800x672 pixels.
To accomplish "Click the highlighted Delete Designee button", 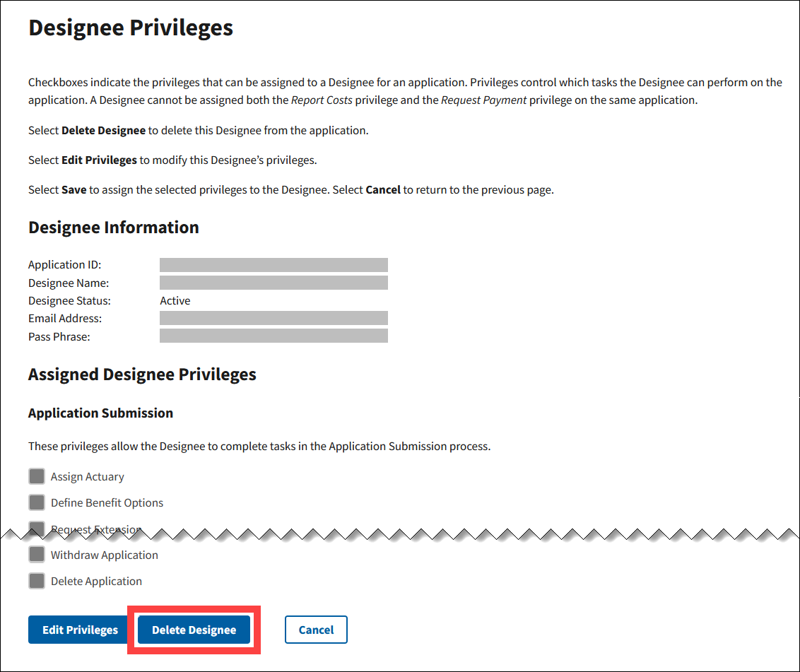I will [194, 630].
